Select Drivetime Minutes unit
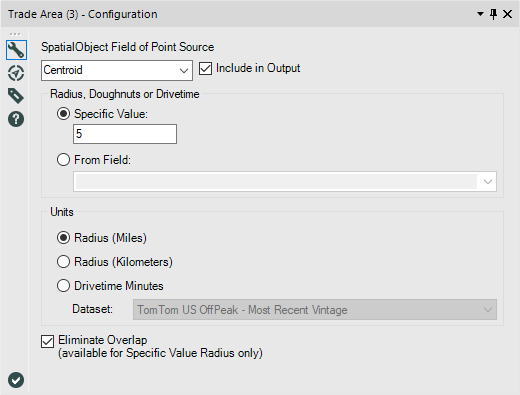Viewport: 520px width, 395px height. pos(63,286)
